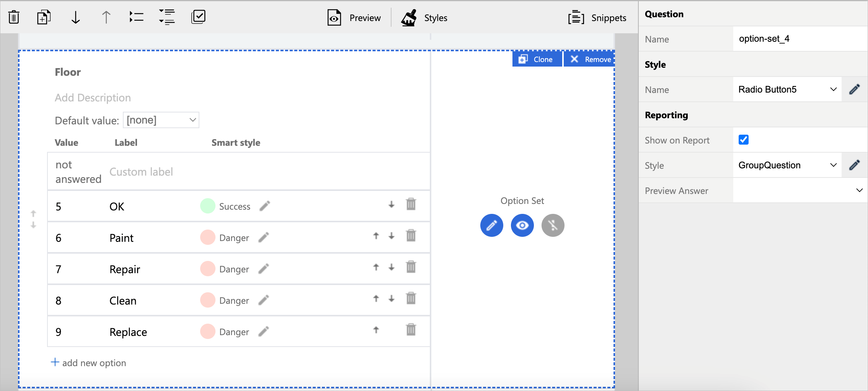This screenshot has width=868, height=391.
Task: Click the grey disabled logic button under Option Set
Action: pos(553,225)
